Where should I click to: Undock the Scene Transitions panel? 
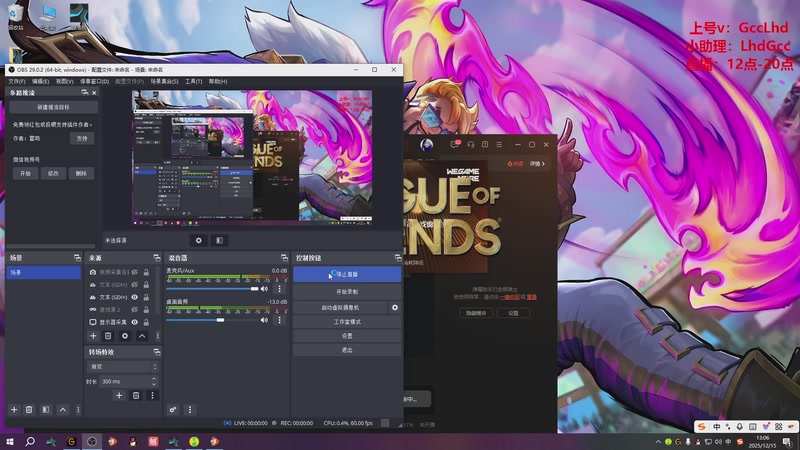(157, 352)
